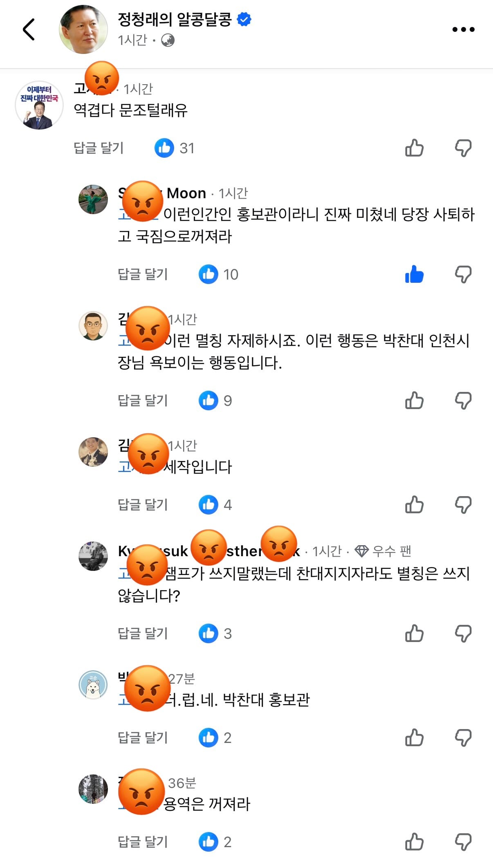Reply to the comment with 3 likes

tap(143, 633)
